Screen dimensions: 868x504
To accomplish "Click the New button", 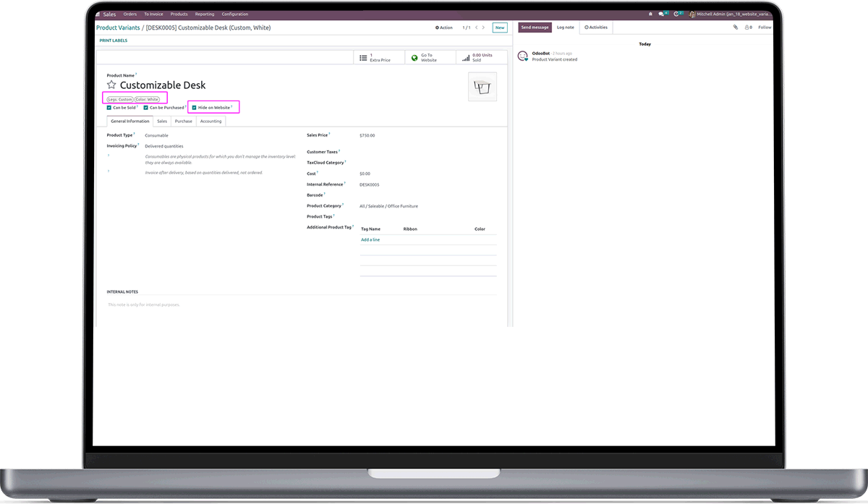I will pyautogui.click(x=500, y=27).
